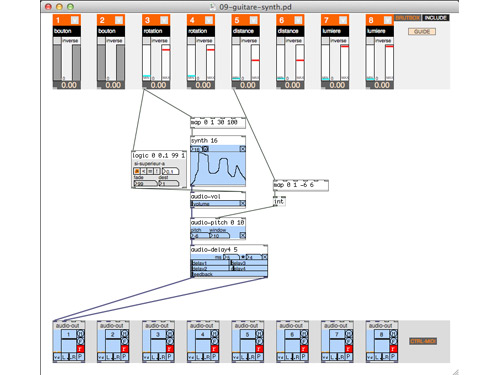Click the close X on synth 16 module
Screen dimensions: 500x375
coord(243,149)
